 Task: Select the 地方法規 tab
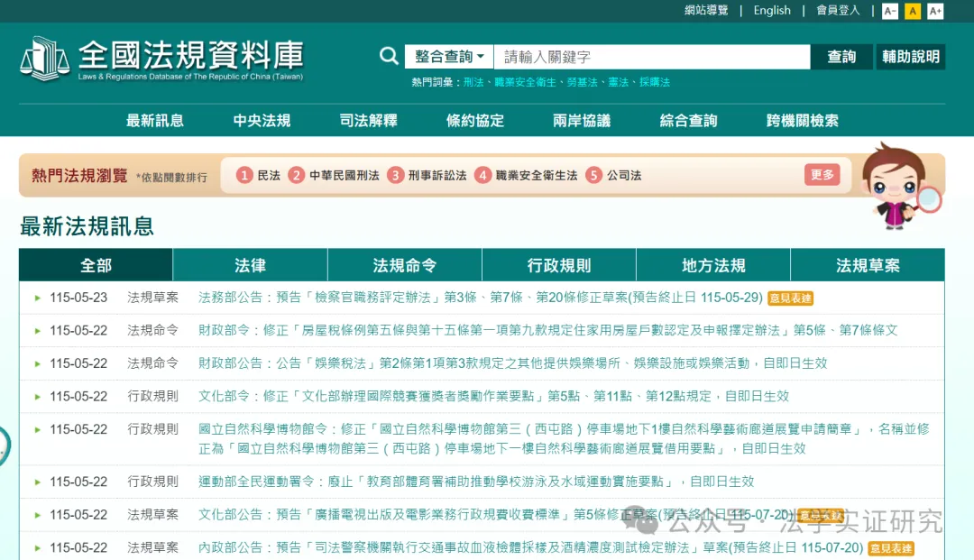tap(713, 265)
